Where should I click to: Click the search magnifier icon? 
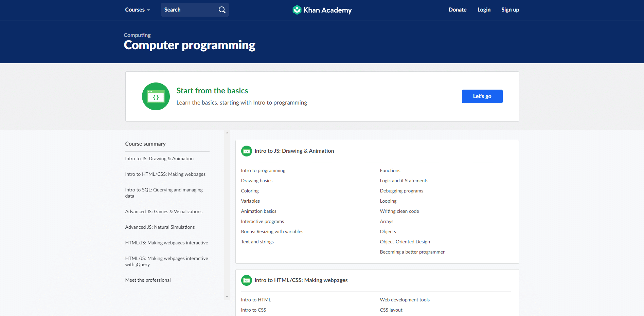point(222,10)
